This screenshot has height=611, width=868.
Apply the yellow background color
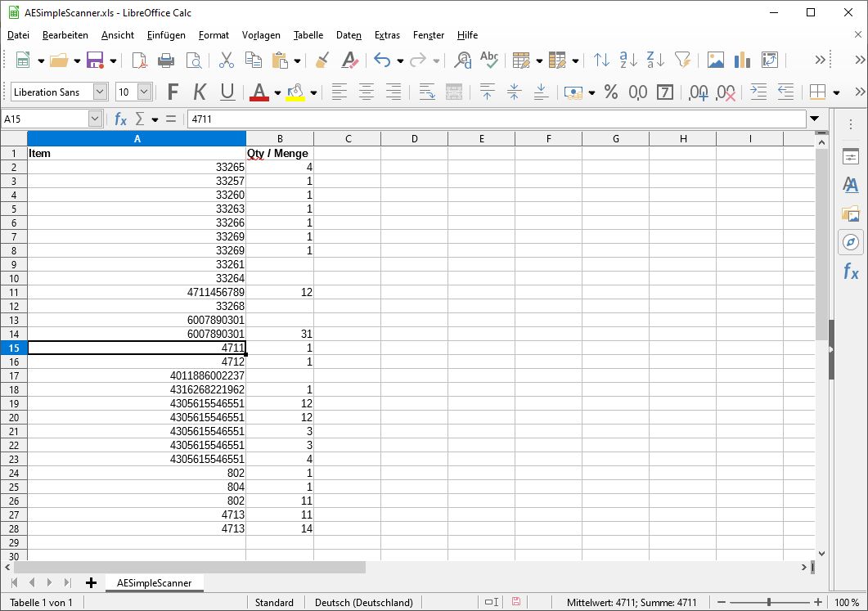pos(295,92)
